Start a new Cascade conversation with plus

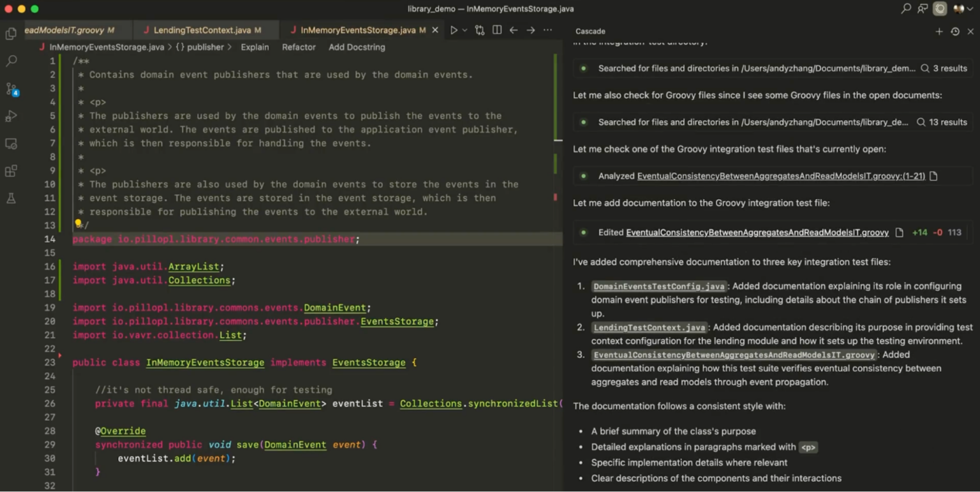click(939, 31)
